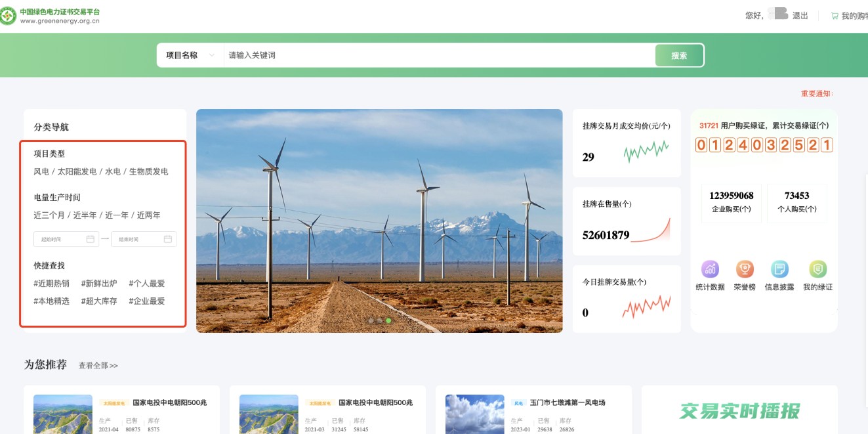Open 统计数据 statistics icon
This screenshot has height=434, width=868.
pyautogui.click(x=710, y=269)
